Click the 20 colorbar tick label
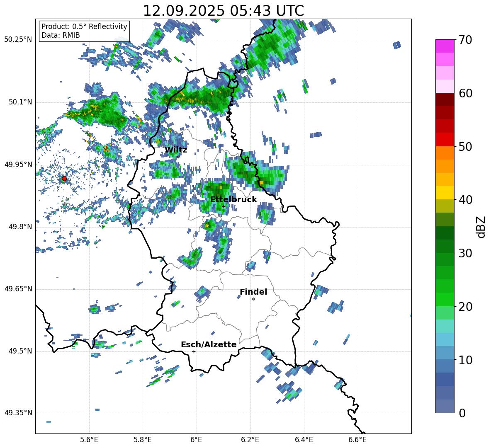The image size is (491, 448). tap(465, 307)
